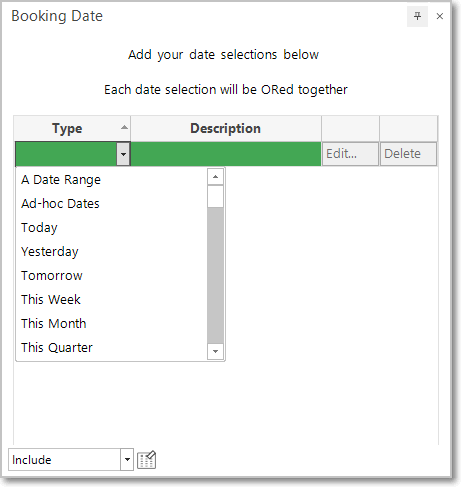Choose Tomorrow from the list
Screen dimensions: 461x487
tap(52, 276)
